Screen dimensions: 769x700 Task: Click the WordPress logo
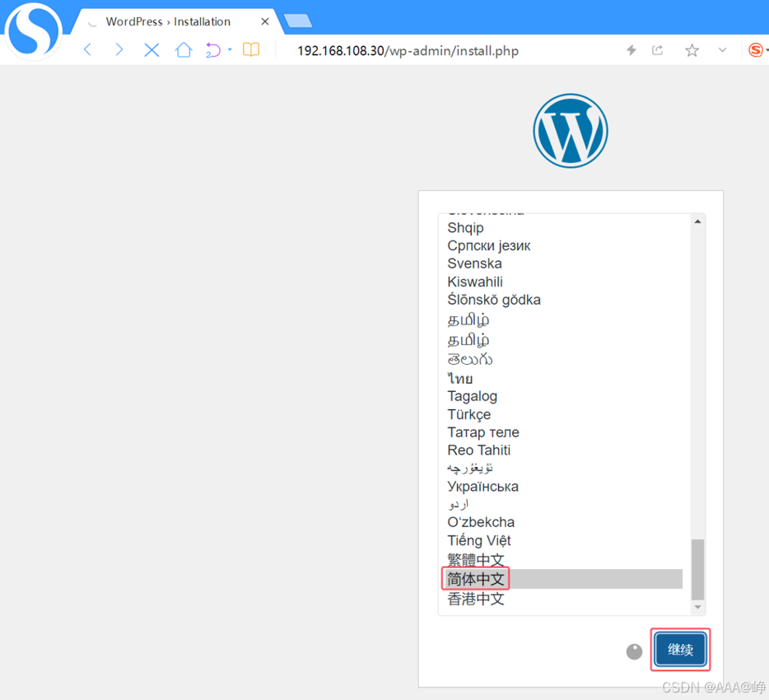tap(571, 130)
